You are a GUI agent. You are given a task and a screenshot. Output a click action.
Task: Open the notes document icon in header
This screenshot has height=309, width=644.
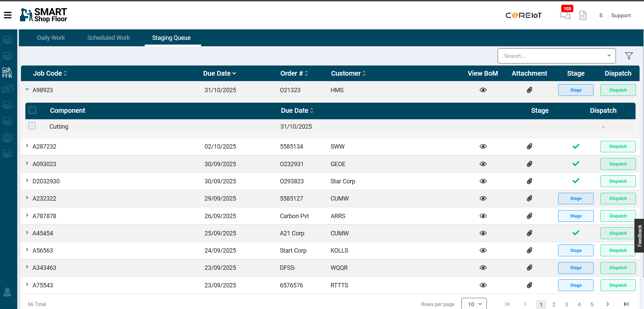582,16
